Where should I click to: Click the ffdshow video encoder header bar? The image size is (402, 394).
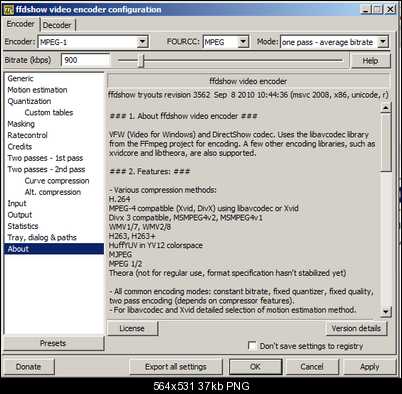[248, 81]
